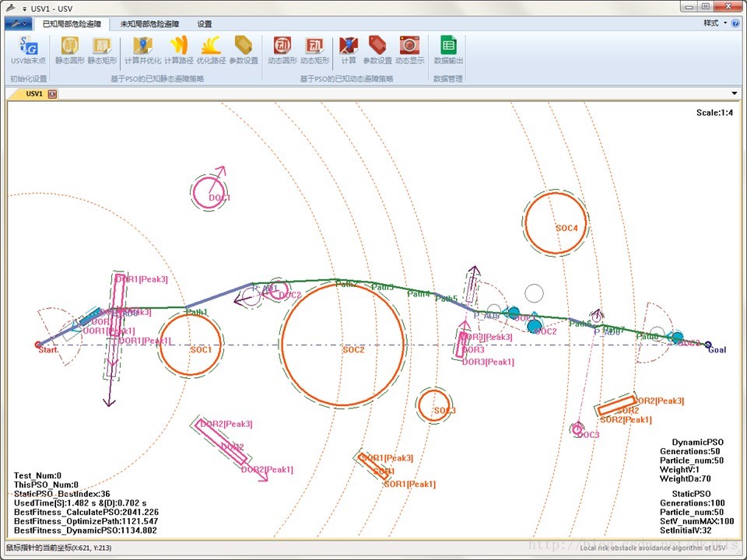Open help via blue question mark icon

tap(735, 23)
